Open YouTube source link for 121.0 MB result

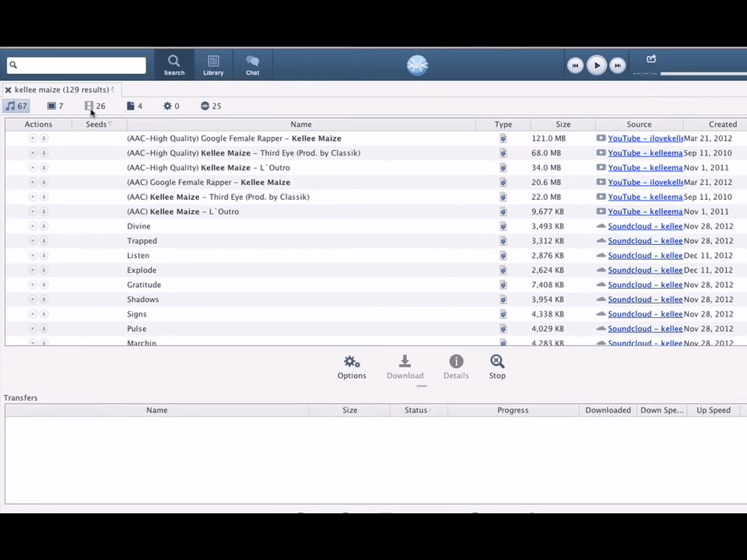coord(645,138)
